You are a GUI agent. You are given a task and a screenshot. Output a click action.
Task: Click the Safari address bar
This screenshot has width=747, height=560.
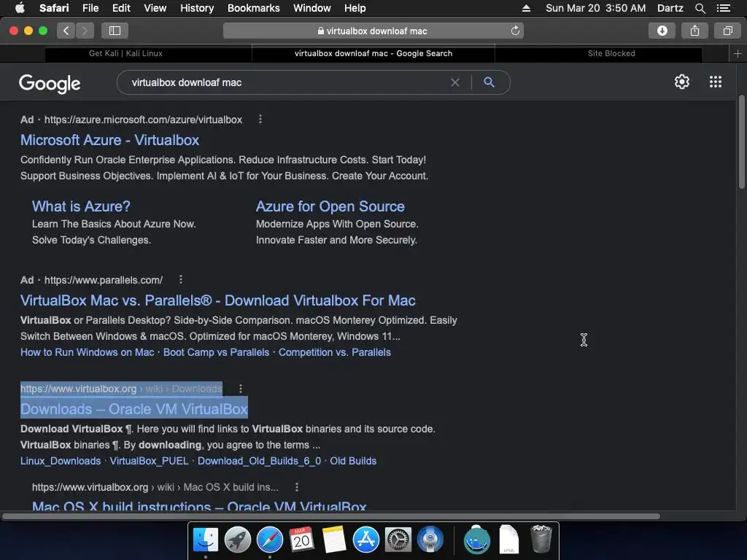[x=373, y=31]
